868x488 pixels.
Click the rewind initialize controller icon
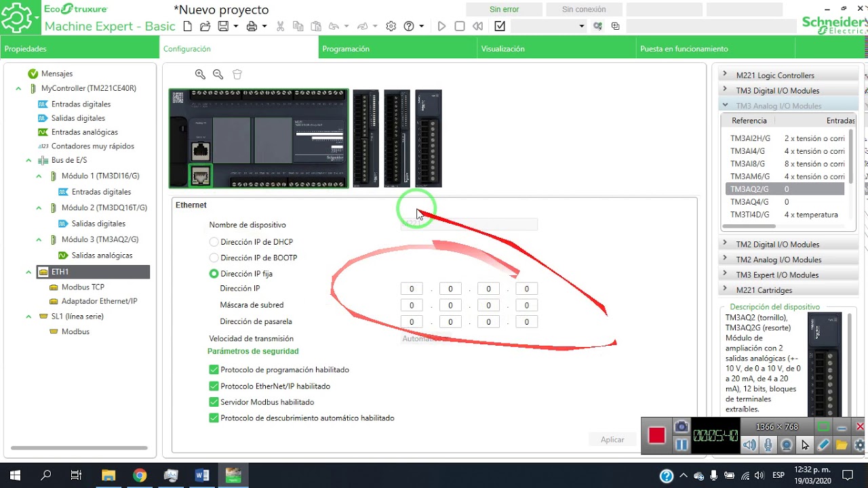(x=478, y=26)
